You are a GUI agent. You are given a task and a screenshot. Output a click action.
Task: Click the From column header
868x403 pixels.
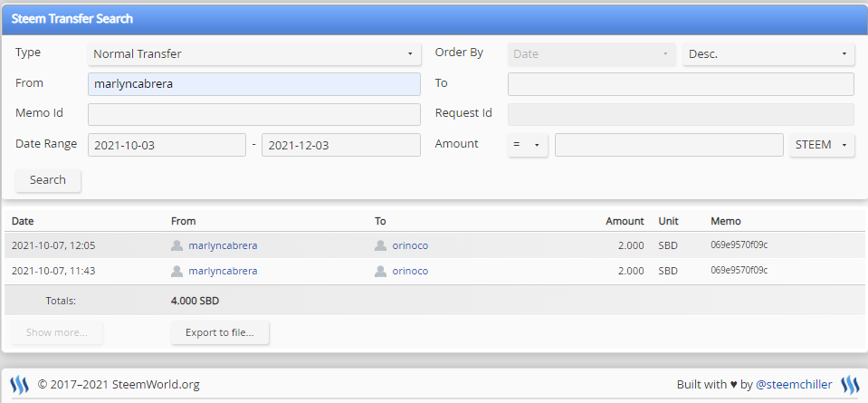[x=183, y=221]
